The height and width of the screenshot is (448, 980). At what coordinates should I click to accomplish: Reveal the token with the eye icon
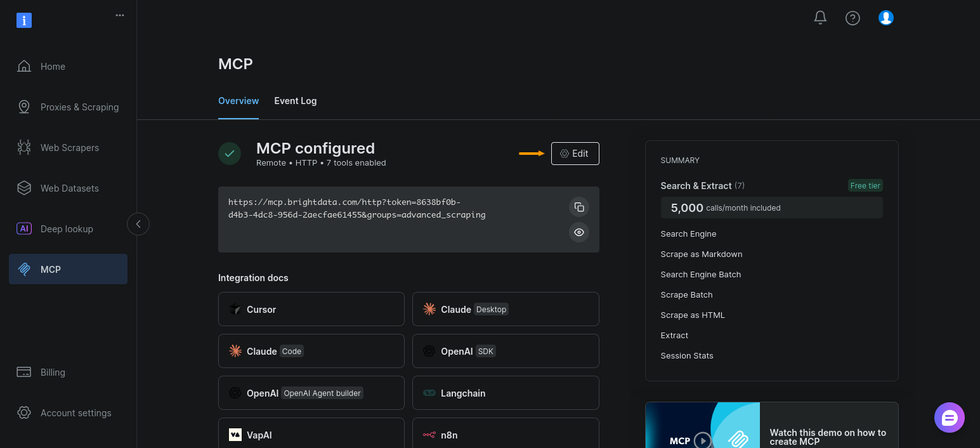[578, 232]
